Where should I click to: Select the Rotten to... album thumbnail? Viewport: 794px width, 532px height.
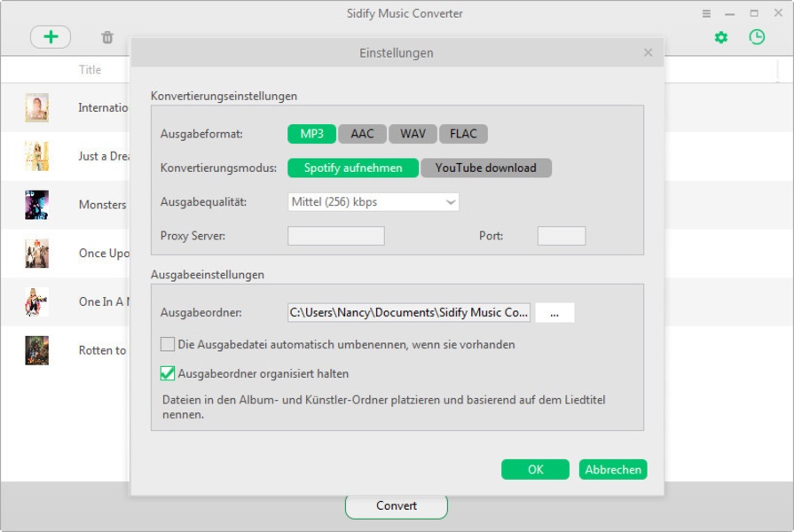pos(37,350)
